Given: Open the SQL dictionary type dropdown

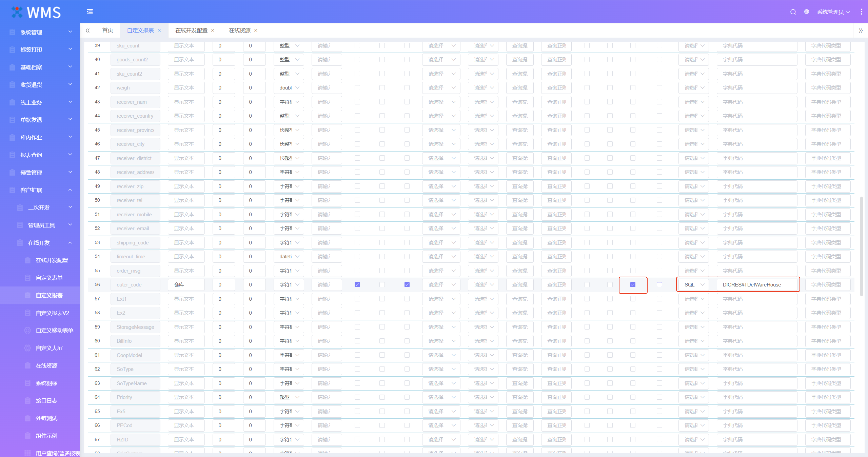Looking at the screenshot, I should tap(694, 285).
